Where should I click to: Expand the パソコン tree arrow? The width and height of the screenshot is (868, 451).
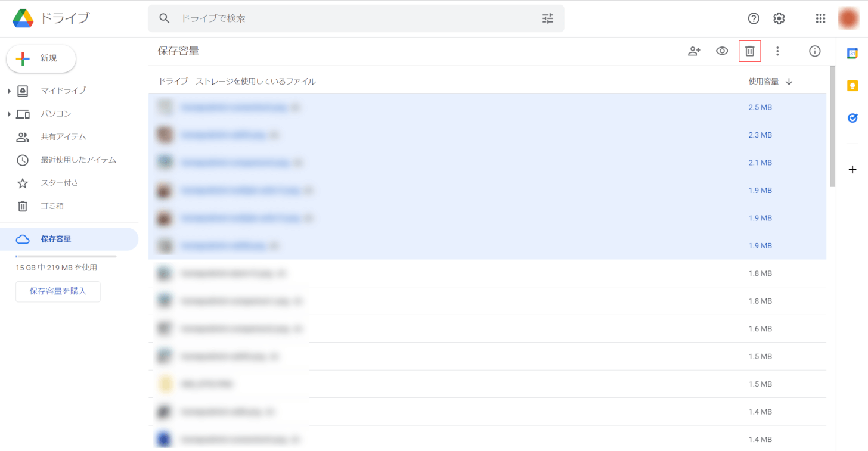click(x=9, y=114)
